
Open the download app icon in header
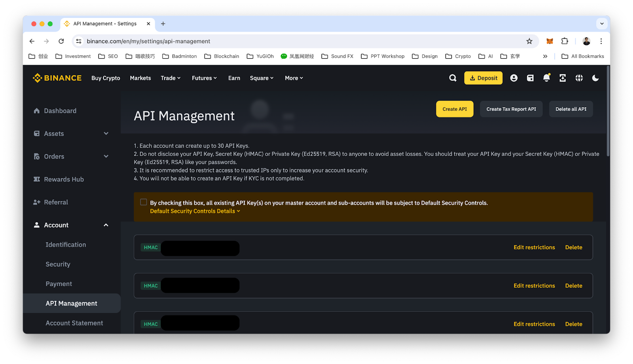point(563,78)
